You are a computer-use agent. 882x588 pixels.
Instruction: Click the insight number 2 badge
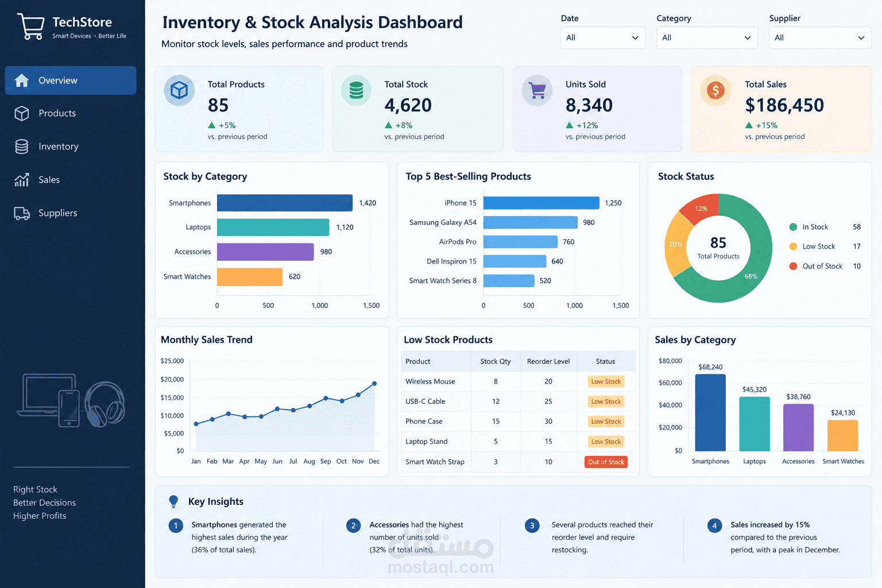click(x=353, y=525)
